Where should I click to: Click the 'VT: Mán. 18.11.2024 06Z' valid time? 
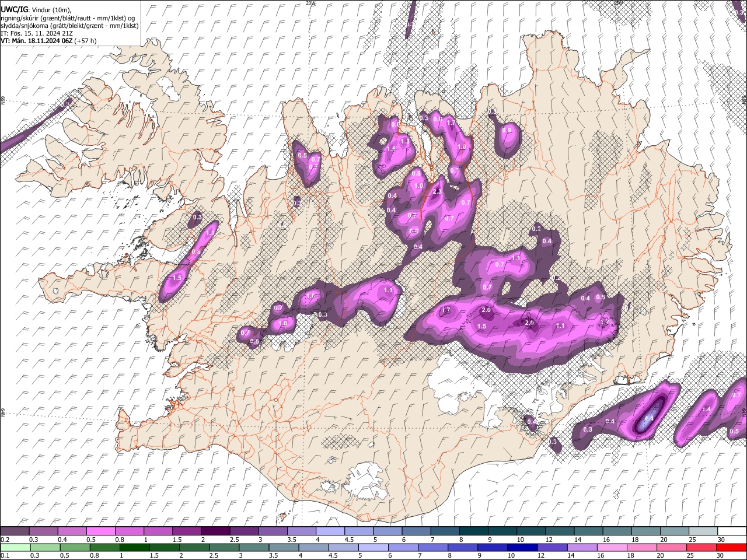(36, 41)
